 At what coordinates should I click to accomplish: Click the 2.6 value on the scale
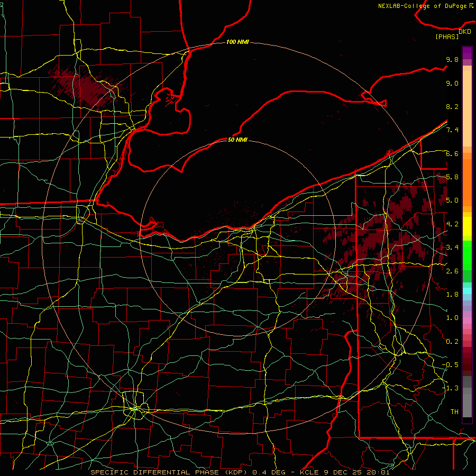(452, 271)
